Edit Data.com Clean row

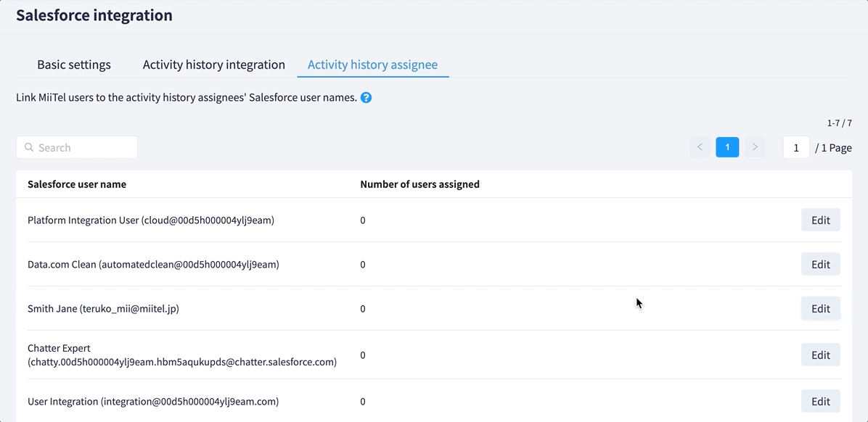[x=820, y=265]
